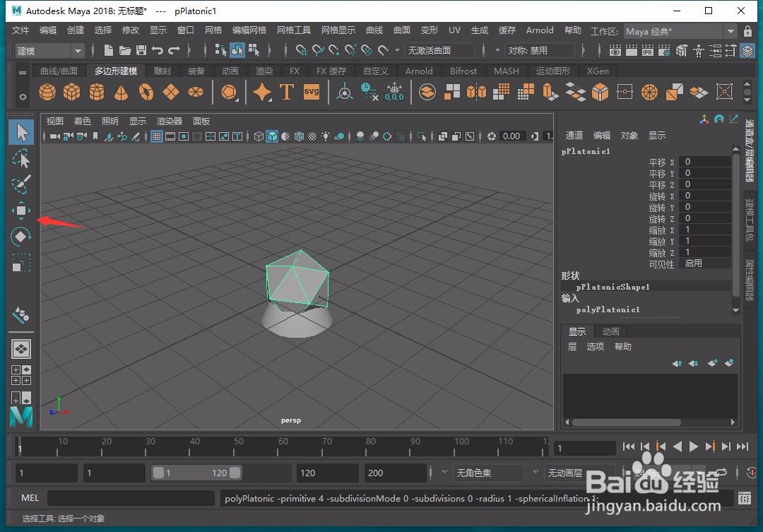Create a polygon plane from the shelf
The width and height of the screenshot is (763, 532).
click(x=171, y=92)
